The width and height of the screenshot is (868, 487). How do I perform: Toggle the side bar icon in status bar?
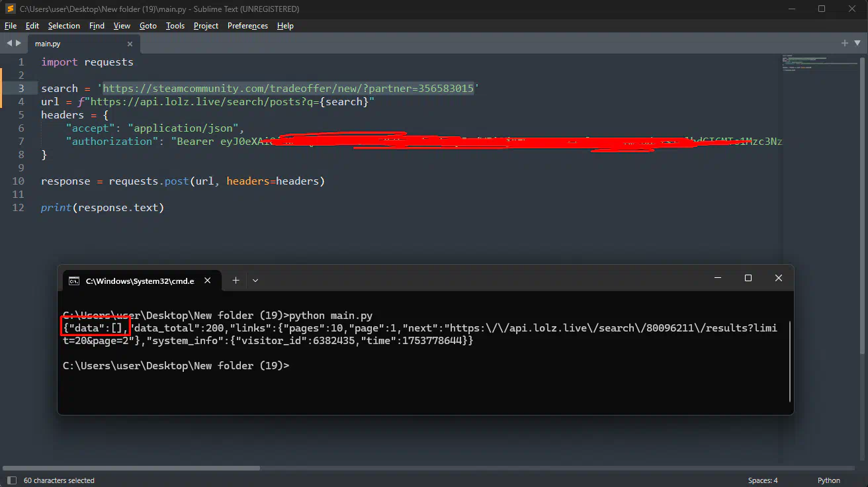11,480
